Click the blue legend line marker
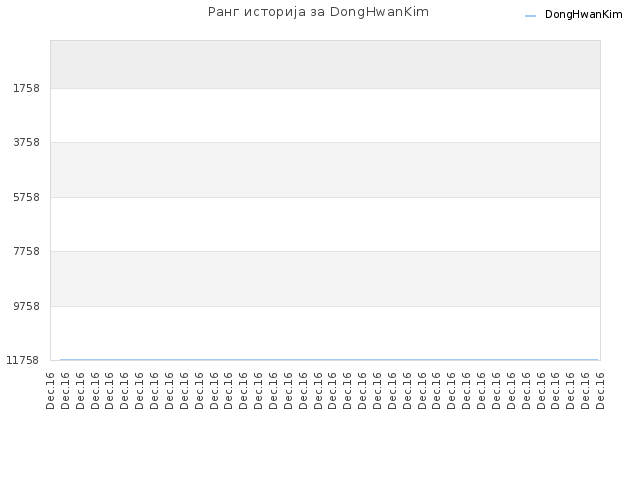 [x=530, y=16]
